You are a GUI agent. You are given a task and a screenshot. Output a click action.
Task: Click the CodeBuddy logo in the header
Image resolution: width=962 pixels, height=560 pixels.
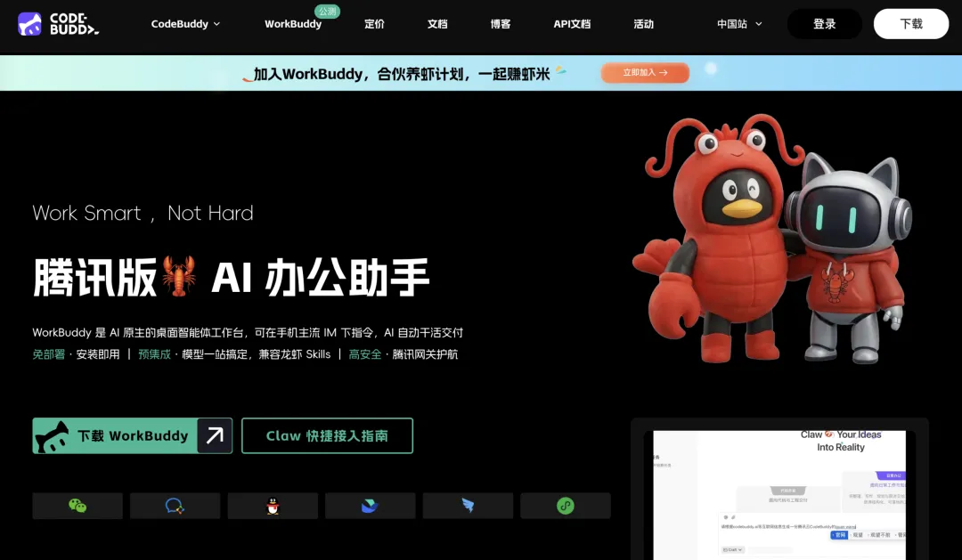(58, 24)
